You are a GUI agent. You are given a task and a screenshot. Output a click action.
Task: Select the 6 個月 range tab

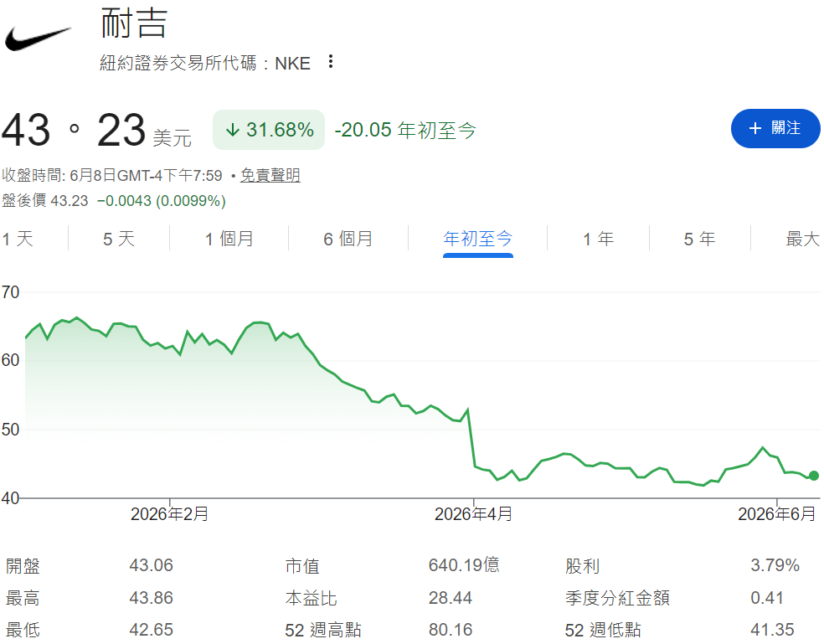coord(348,240)
